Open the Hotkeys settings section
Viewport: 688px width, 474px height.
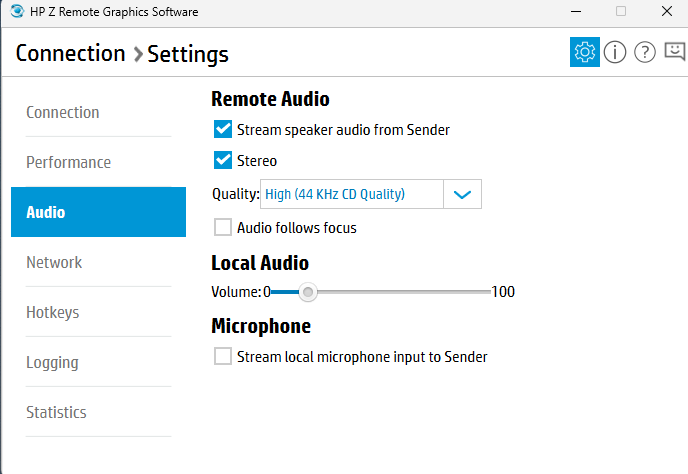click(53, 312)
